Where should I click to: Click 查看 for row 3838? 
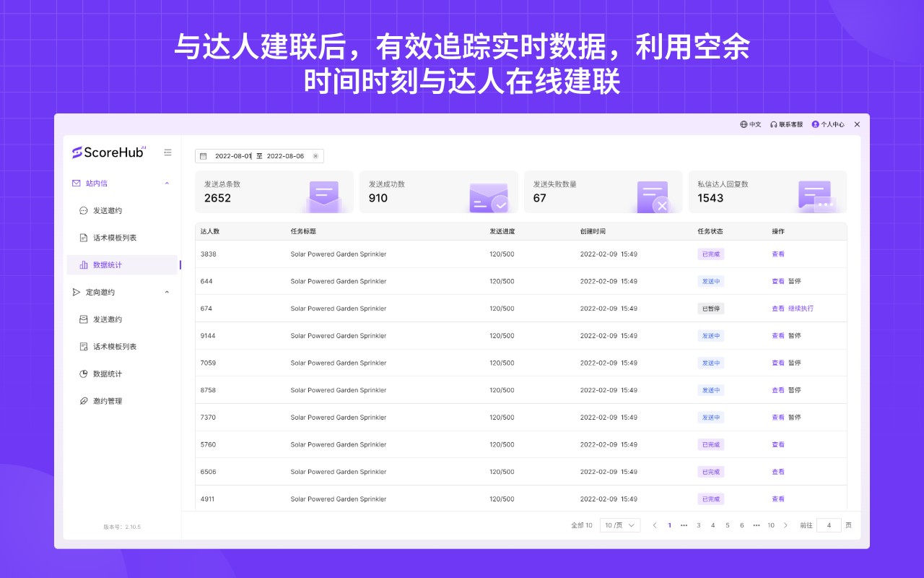pos(778,254)
